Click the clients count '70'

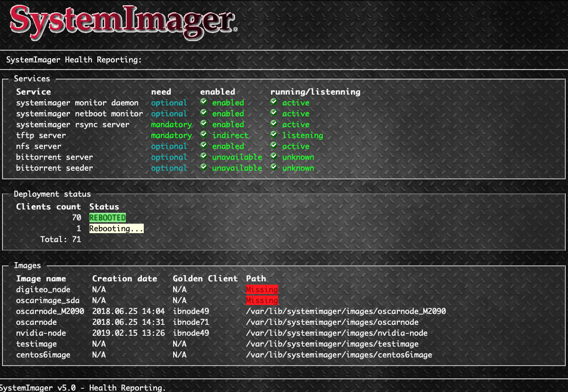77,218
